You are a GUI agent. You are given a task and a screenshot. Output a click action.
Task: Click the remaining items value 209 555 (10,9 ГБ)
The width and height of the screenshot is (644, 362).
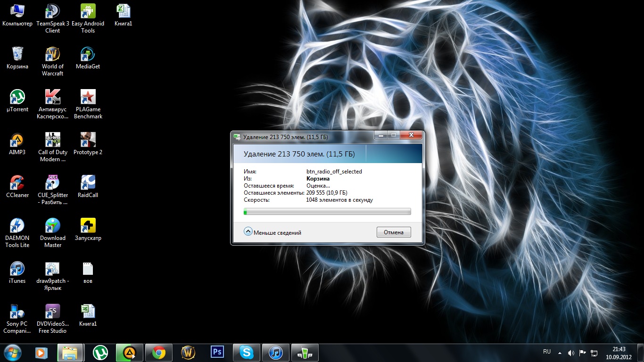click(327, 193)
